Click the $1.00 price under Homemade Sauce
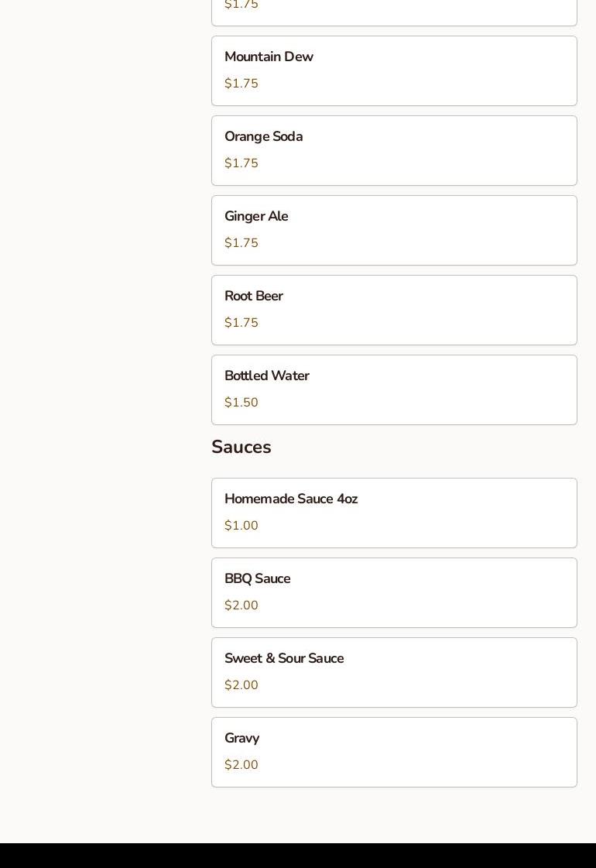Image resolution: width=596 pixels, height=868 pixels. click(x=241, y=526)
